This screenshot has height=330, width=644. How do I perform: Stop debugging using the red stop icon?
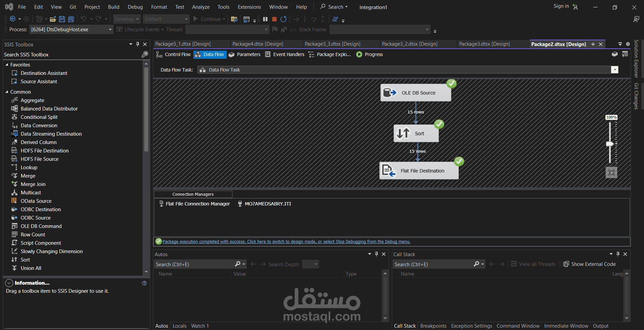[274, 19]
